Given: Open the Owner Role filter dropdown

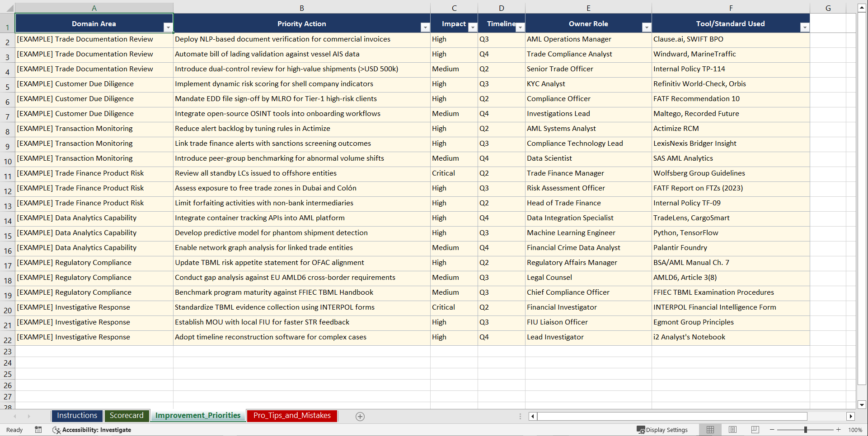Looking at the screenshot, I should 647,27.
